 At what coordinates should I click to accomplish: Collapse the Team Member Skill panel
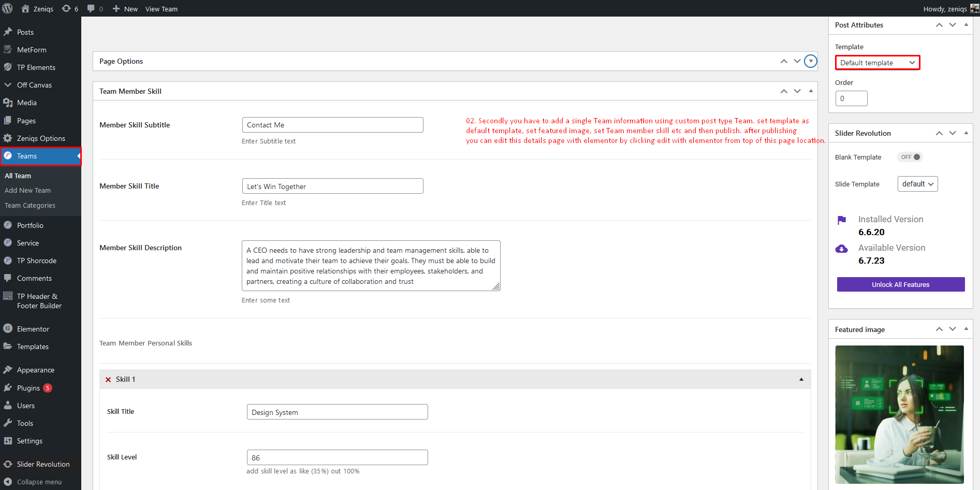(x=811, y=91)
